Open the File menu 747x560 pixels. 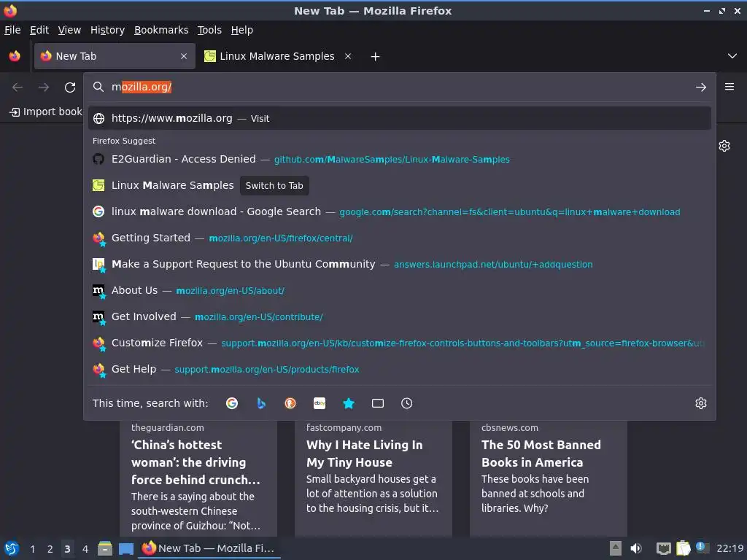(12, 30)
